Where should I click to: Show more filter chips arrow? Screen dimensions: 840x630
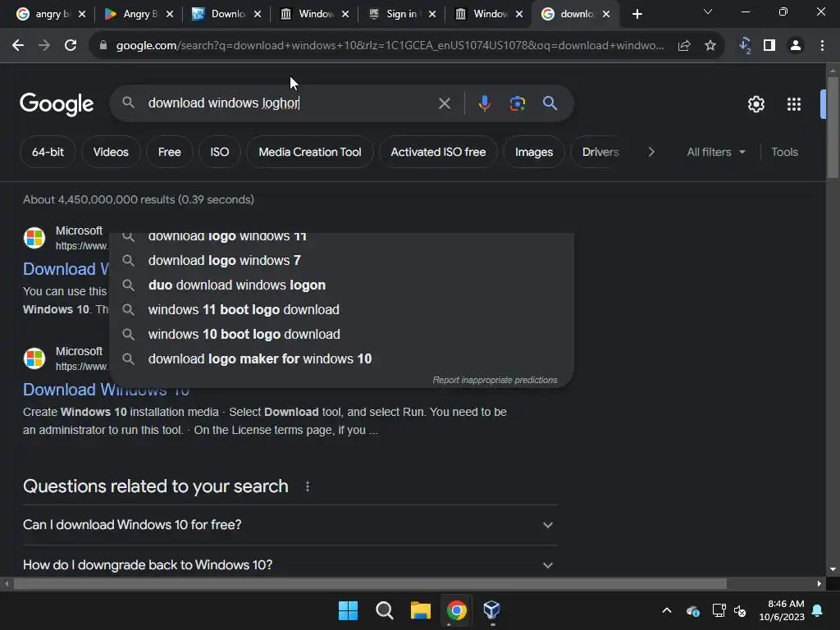(x=651, y=152)
